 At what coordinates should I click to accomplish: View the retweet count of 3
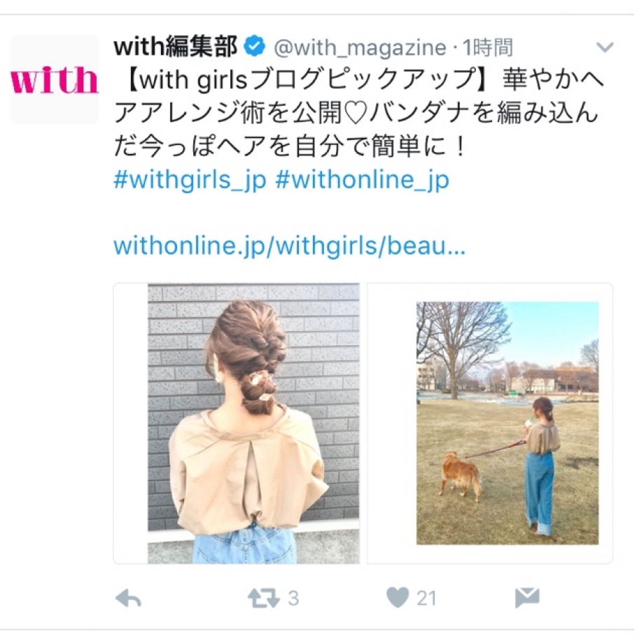click(x=293, y=598)
